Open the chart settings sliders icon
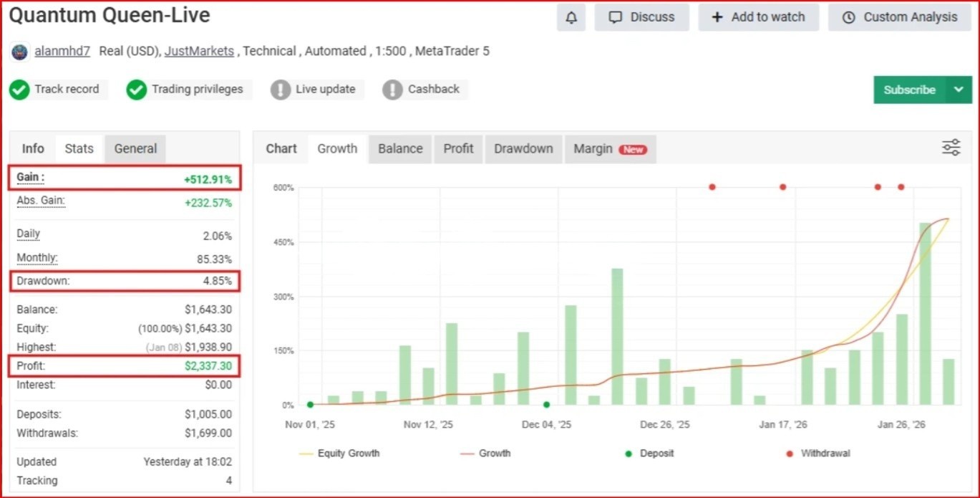The height and width of the screenshot is (498, 980). click(951, 148)
